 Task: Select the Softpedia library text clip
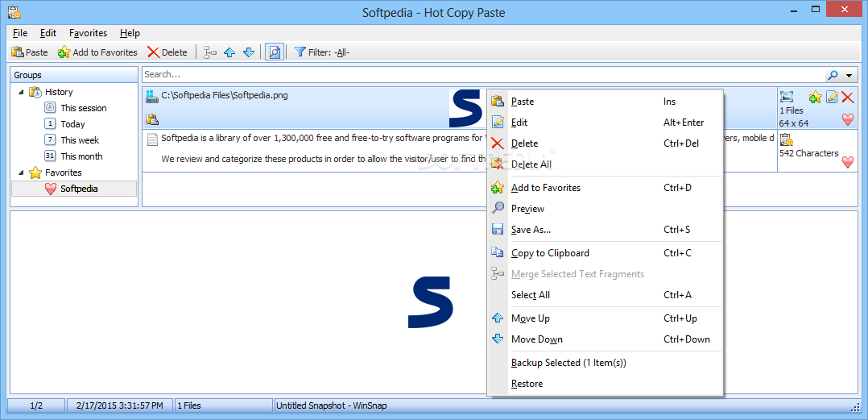point(460,150)
